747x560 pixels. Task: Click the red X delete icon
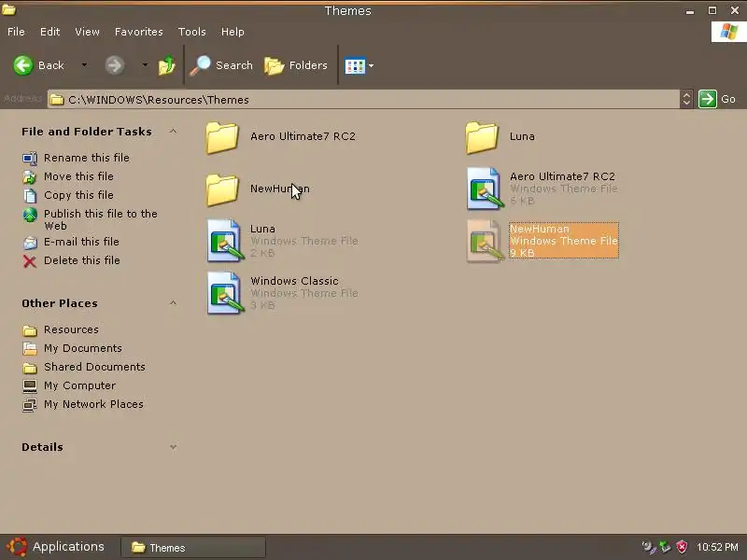point(30,261)
